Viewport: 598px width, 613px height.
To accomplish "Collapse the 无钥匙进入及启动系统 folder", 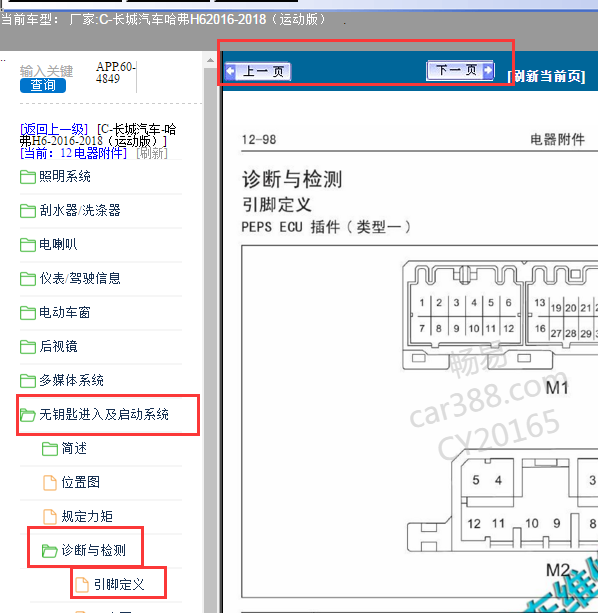I will (104, 415).
